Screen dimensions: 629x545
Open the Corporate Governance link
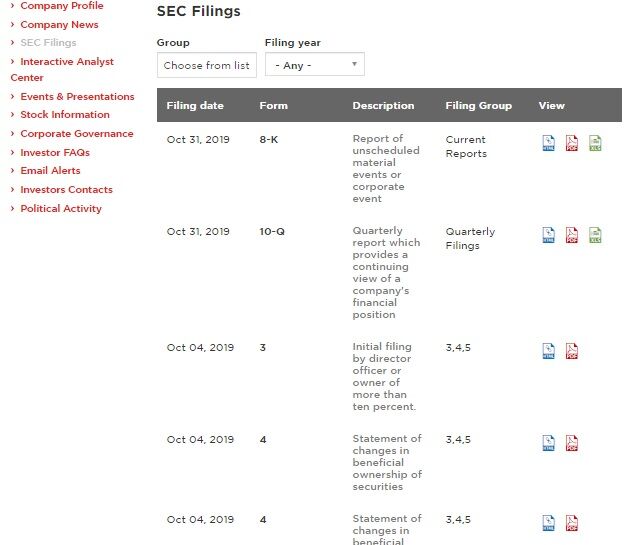point(77,134)
